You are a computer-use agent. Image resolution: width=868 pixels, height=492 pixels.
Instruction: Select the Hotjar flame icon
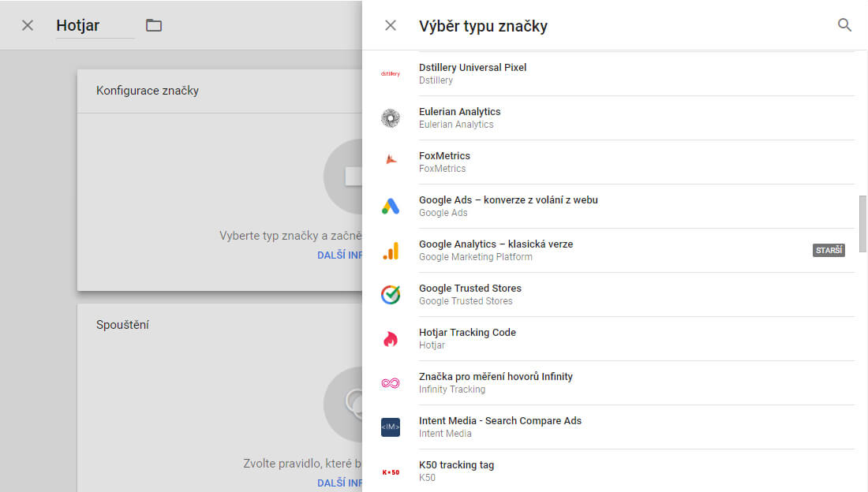[x=391, y=339]
